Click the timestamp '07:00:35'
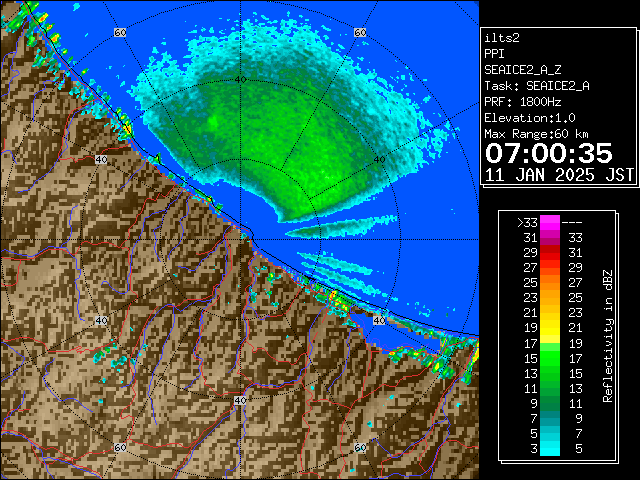This screenshot has height=480, width=640. [549, 153]
